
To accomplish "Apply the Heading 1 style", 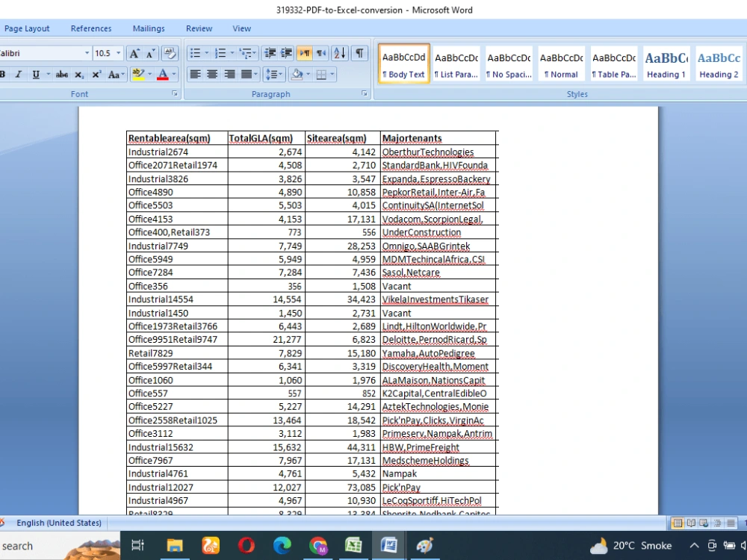I will 666,64.
